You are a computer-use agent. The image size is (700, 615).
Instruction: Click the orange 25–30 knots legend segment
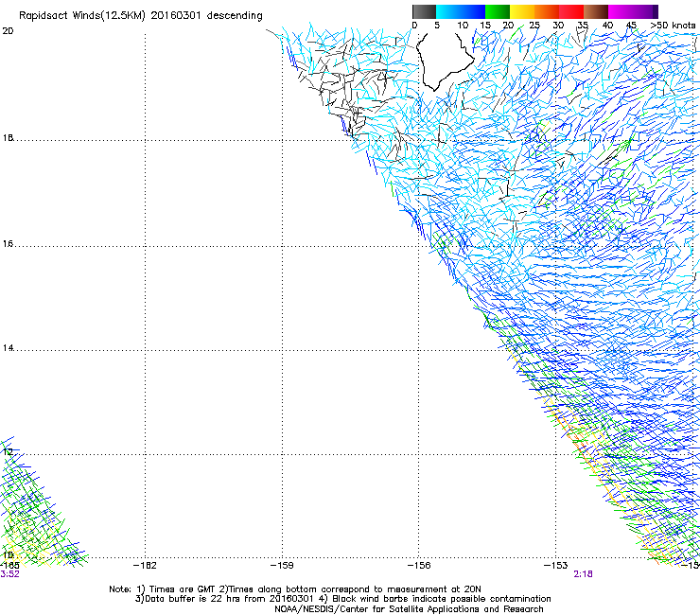[547, 11]
